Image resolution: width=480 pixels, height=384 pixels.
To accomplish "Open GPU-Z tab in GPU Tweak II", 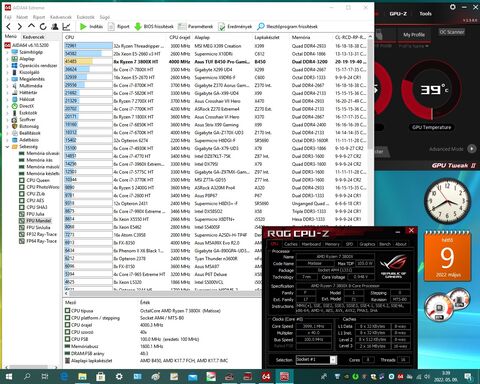I will point(398,14).
